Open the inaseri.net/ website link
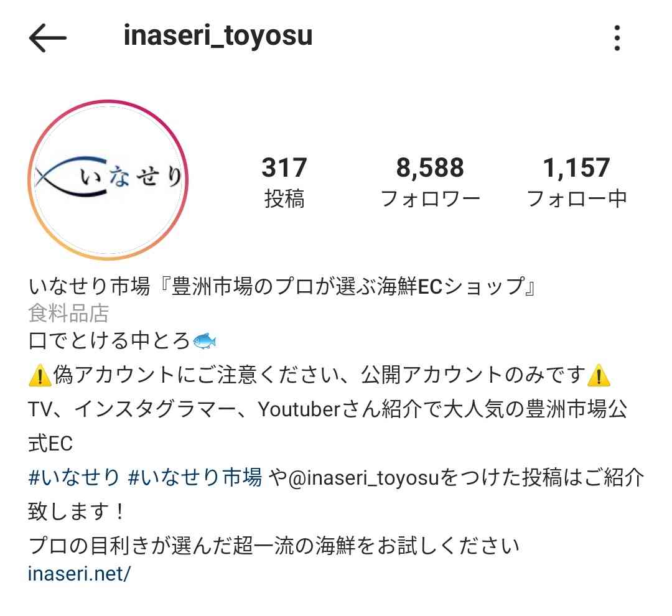 coord(79,574)
